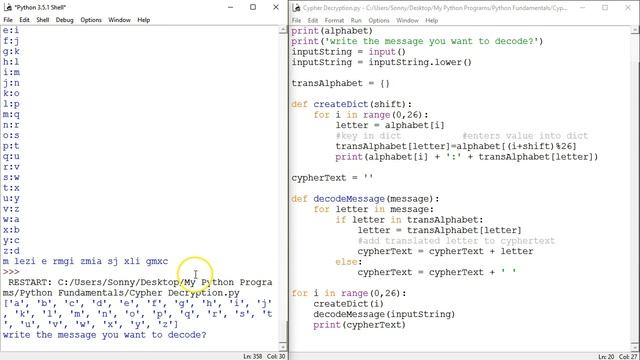Click 'transAlphabet[letter]=alphabet[(i+shift)%26]' line
This screenshot has width=640, height=360.
pyautogui.click(x=456, y=146)
